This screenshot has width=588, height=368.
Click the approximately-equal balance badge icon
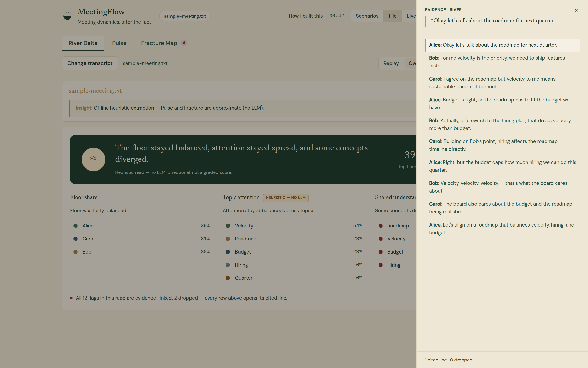click(x=93, y=159)
